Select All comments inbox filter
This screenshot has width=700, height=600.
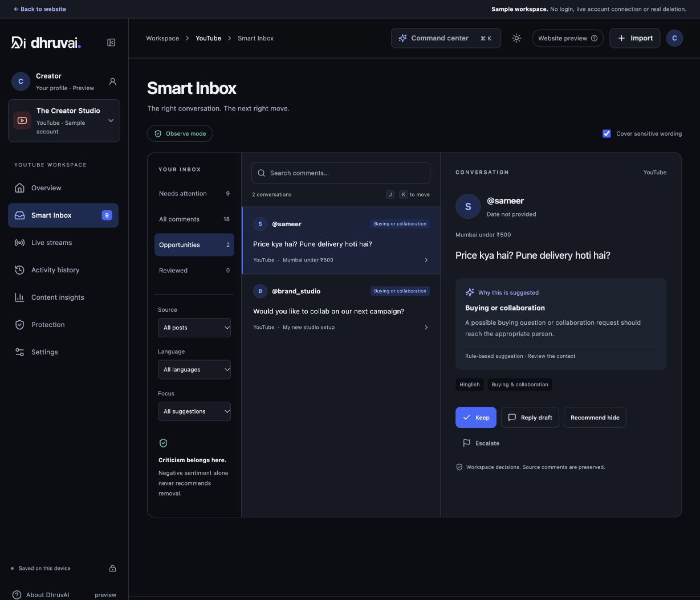(x=194, y=219)
